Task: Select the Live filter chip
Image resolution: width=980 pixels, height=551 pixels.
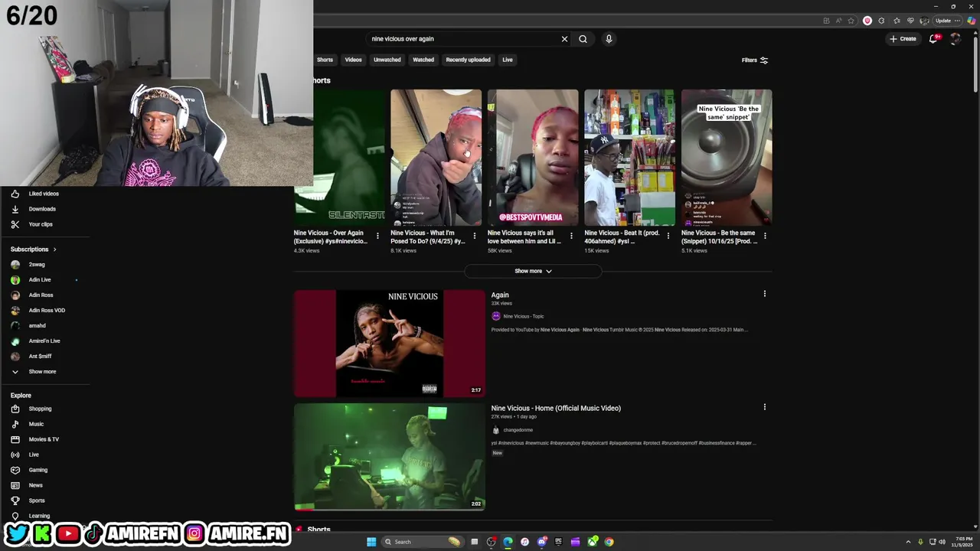Action: (507, 60)
